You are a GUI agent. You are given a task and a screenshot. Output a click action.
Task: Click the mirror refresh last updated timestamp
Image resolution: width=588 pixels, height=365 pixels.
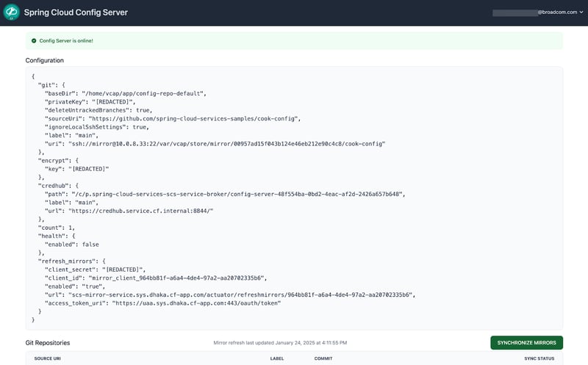[x=280, y=343]
